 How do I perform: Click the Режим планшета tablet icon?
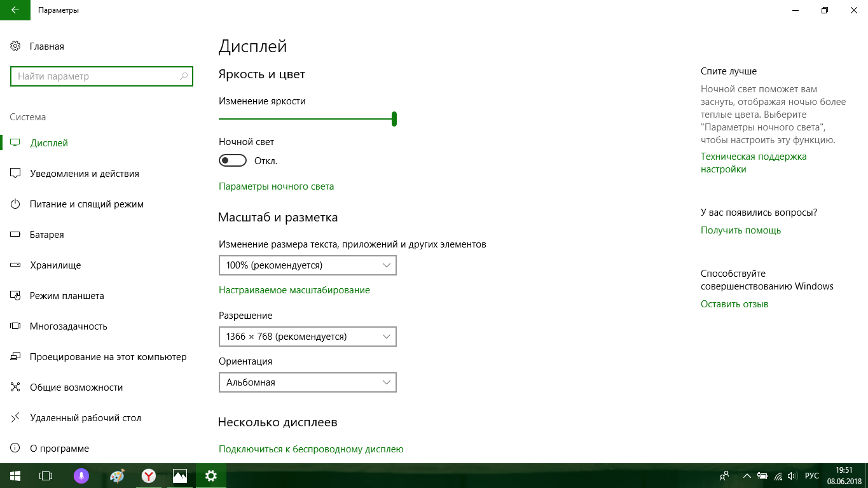(x=16, y=296)
